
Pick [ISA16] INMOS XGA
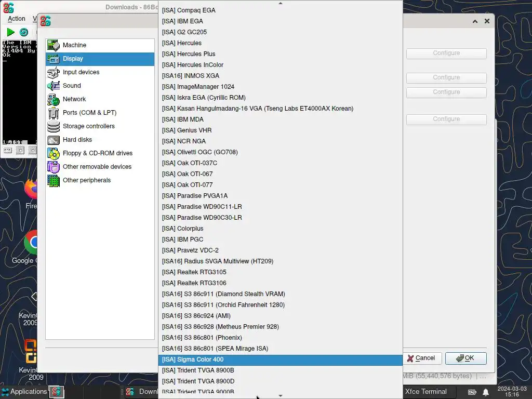pos(280,76)
